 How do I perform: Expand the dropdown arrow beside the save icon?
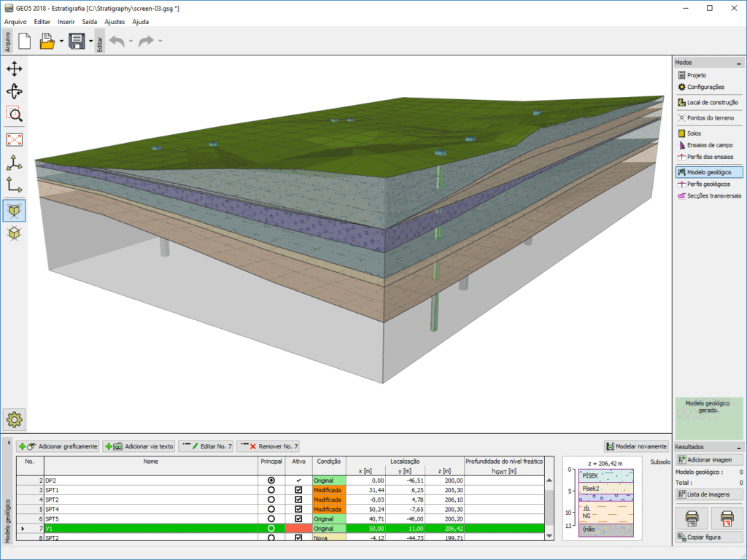pos(90,42)
